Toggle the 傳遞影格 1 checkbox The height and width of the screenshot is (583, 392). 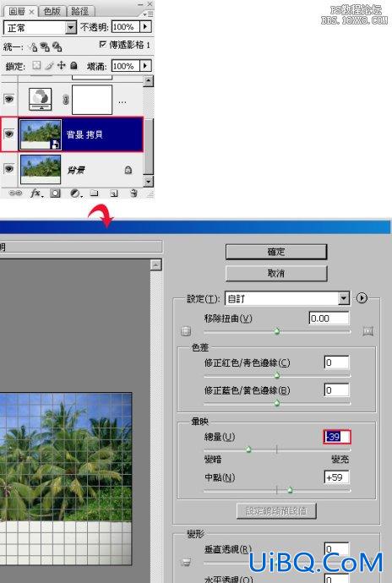click(x=103, y=45)
